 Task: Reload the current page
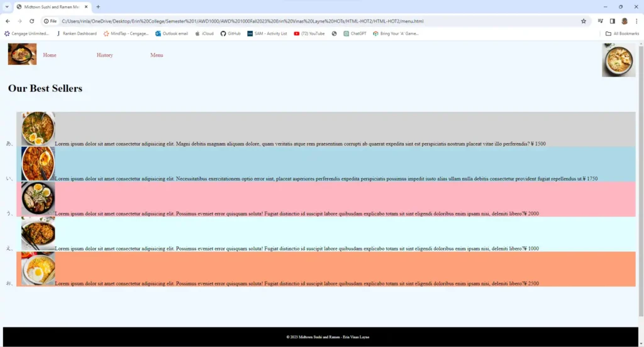[31, 21]
